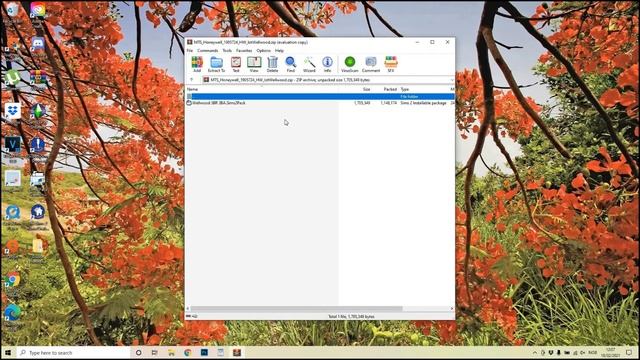The image size is (640, 360).
Task: Open the Tools menu
Action: coord(227,51)
